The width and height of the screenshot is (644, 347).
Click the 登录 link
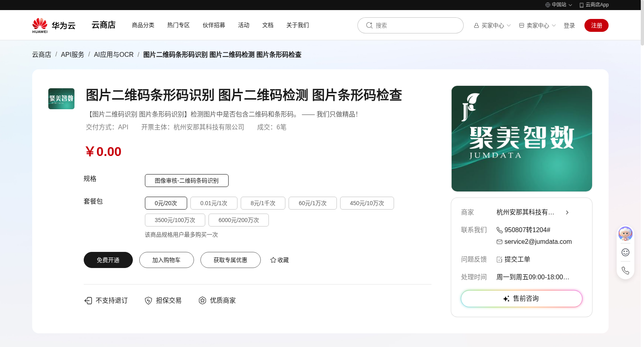point(569,25)
